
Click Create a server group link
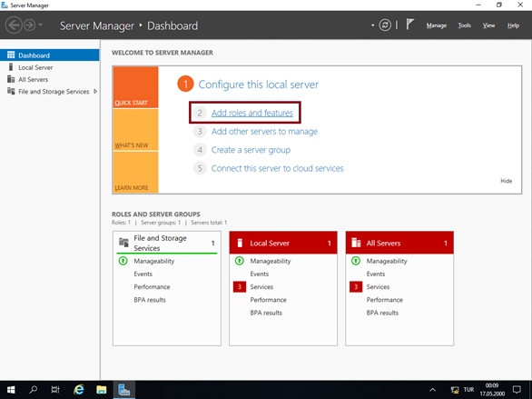251,150
